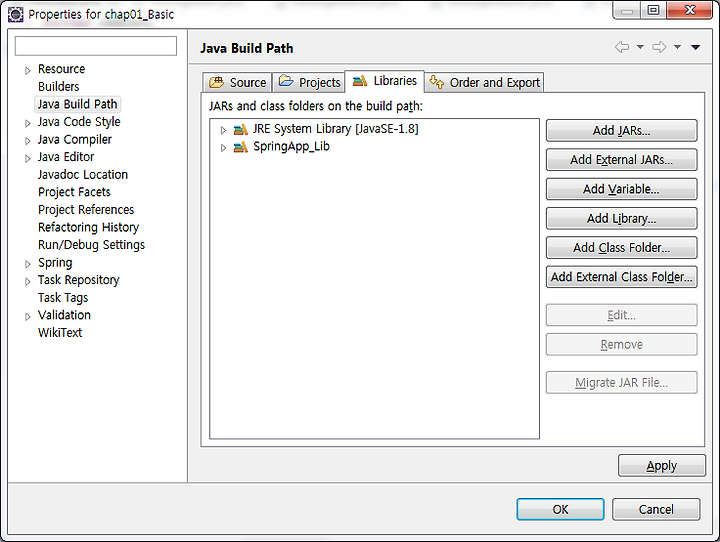Select Validation tree item
Image resolution: width=720 pixels, height=542 pixels.
tap(64, 315)
